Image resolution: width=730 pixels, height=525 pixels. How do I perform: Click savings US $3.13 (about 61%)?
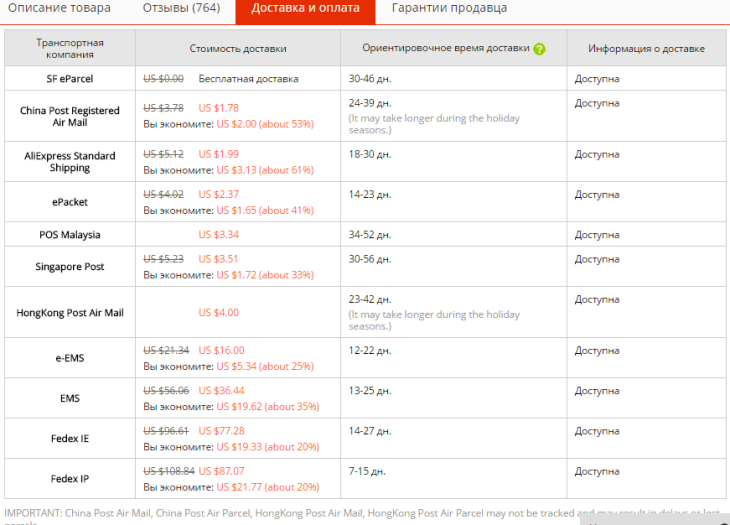[265, 170]
